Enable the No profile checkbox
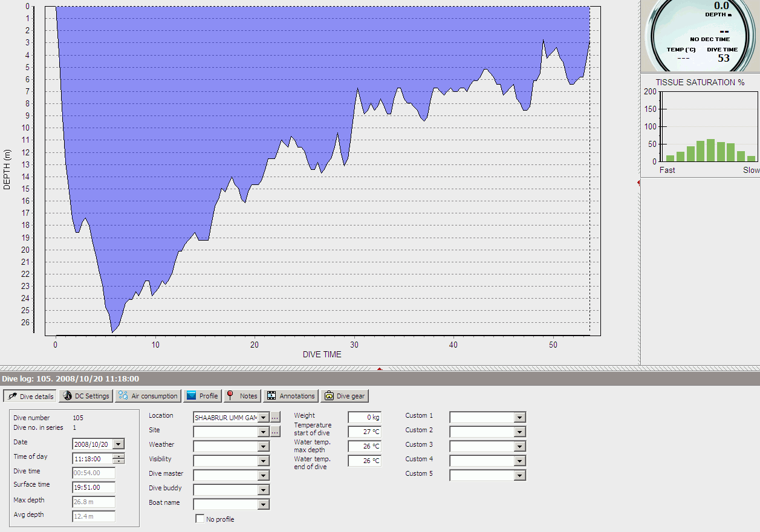 pos(200,519)
